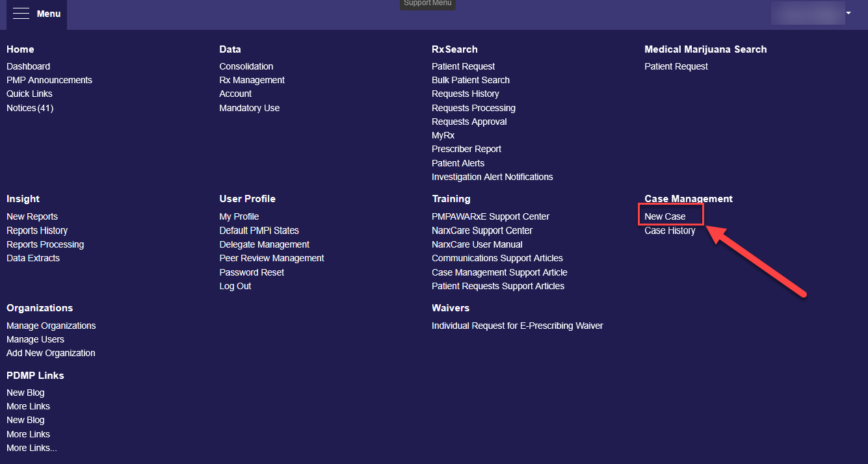
Task: Request an E-Prescribing Waiver
Action: click(x=517, y=325)
